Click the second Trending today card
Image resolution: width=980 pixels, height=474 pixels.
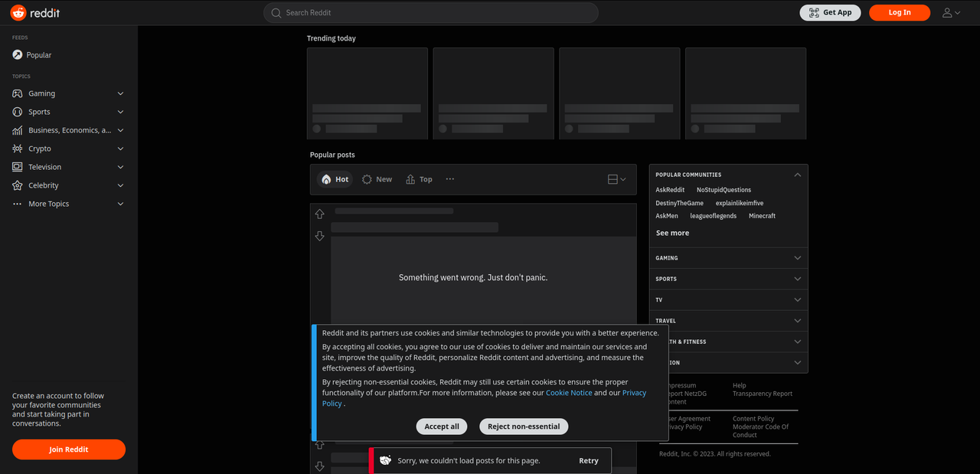tap(493, 93)
